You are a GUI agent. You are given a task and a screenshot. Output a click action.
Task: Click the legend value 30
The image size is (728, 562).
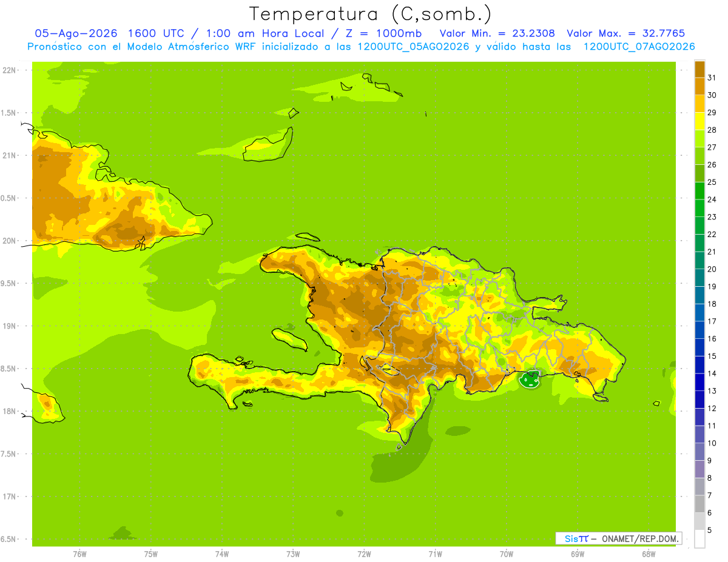pyautogui.click(x=712, y=95)
